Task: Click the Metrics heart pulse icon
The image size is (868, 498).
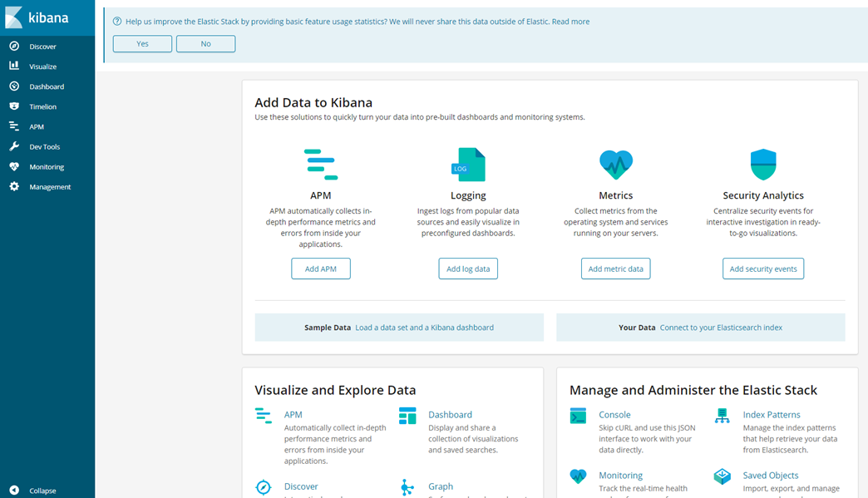Action: [616, 165]
